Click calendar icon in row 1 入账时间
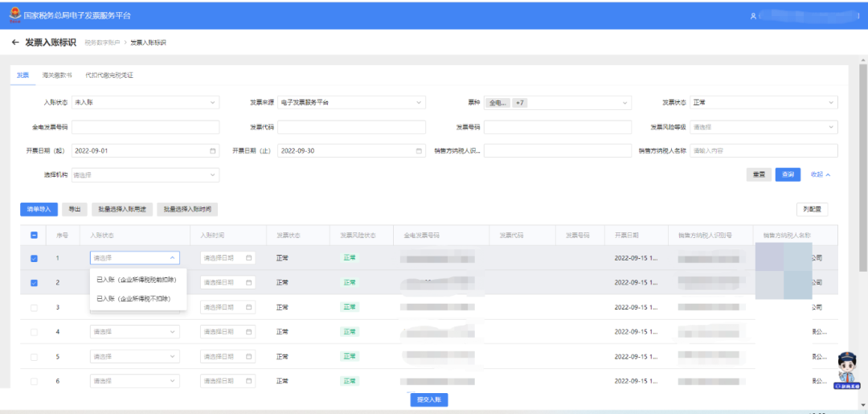Viewport: 868px width, 414px height. (249, 258)
